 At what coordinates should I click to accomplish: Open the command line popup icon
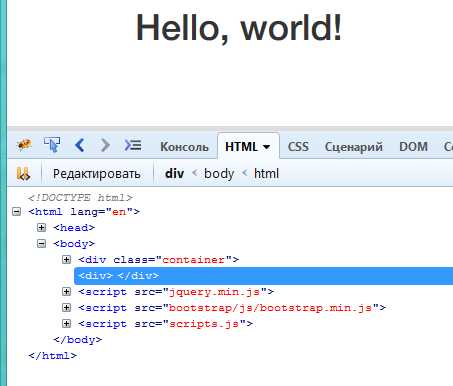tap(133, 145)
